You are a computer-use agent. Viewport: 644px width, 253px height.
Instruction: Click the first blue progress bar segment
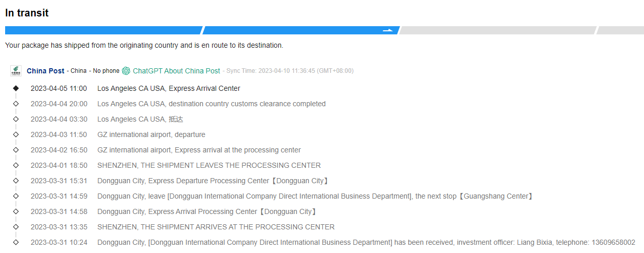click(103, 30)
